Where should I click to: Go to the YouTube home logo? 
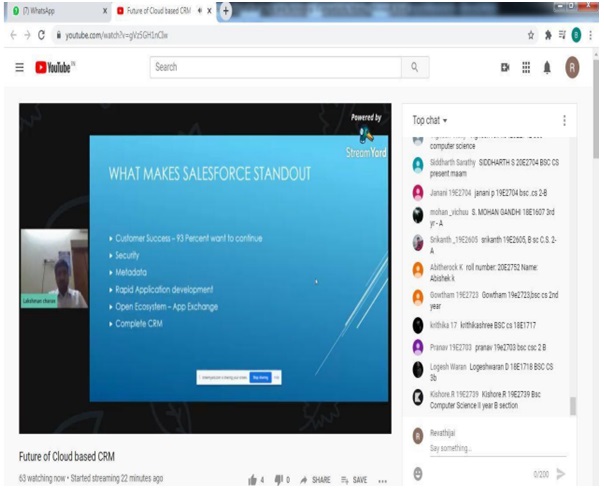(x=54, y=67)
